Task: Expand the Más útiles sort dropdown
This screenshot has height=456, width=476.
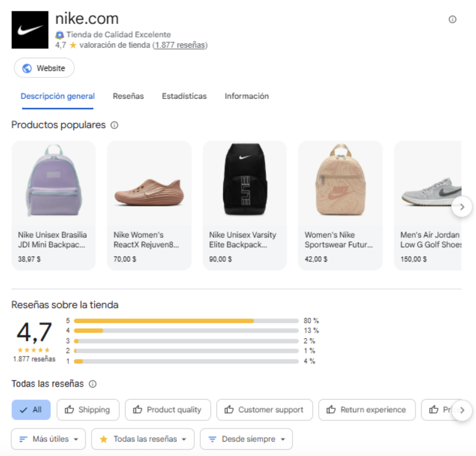Action: point(48,439)
